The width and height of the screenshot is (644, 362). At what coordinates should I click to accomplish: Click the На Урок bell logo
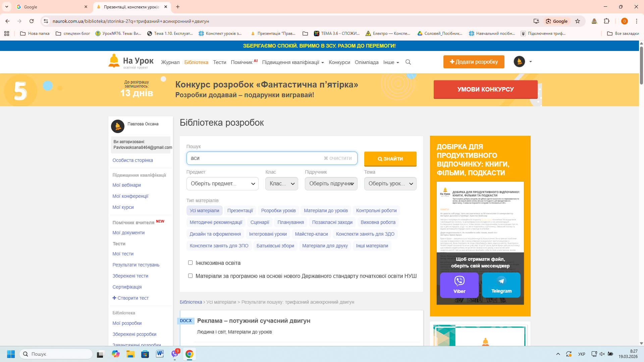click(114, 61)
